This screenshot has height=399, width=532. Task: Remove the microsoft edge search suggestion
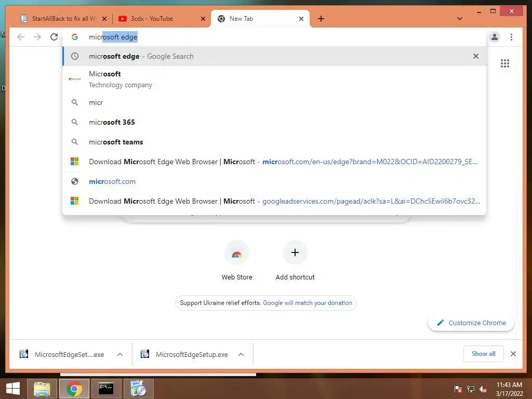pos(476,56)
